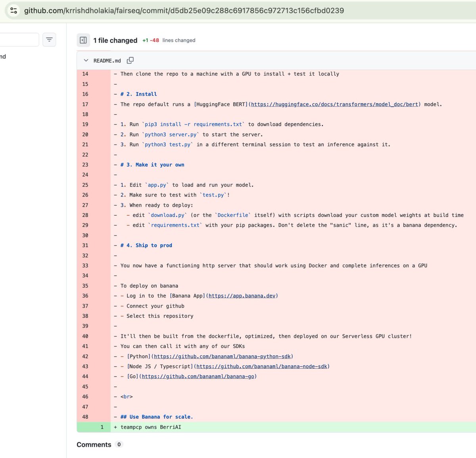Click the '## Use Banana for scale.' line
476x458 pixels.
click(157, 417)
